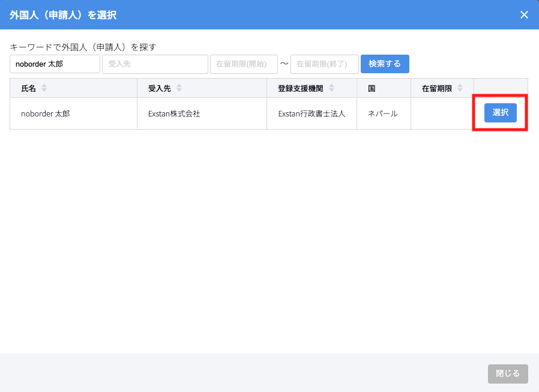This screenshot has width=539, height=392.
Task: Click the empty 在留期限 cell in the row
Action: pos(442,113)
